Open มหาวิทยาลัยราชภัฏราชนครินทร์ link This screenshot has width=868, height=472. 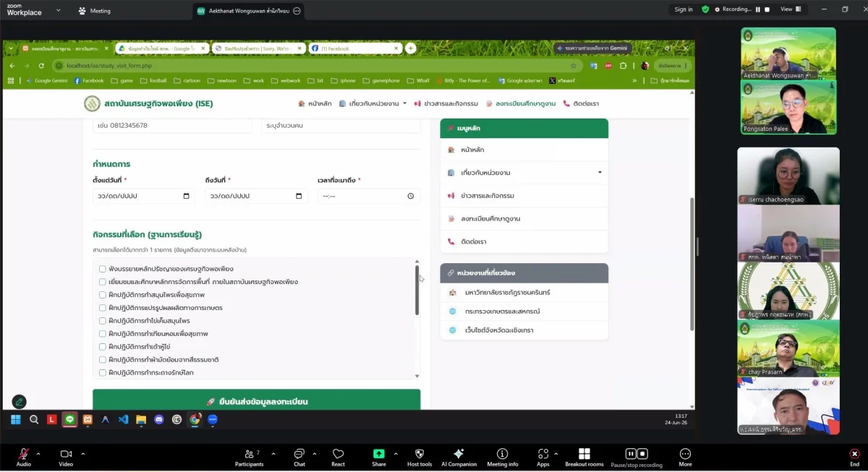(x=507, y=293)
